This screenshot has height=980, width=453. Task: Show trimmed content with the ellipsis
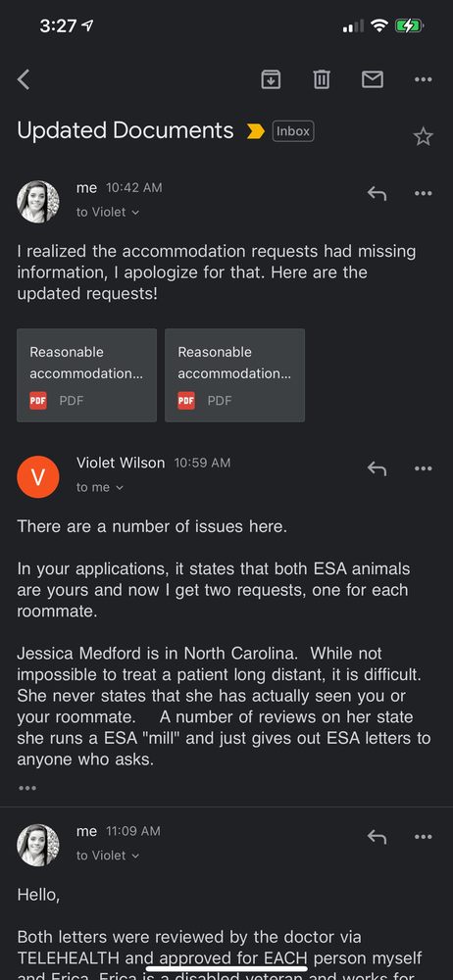pyautogui.click(x=27, y=788)
